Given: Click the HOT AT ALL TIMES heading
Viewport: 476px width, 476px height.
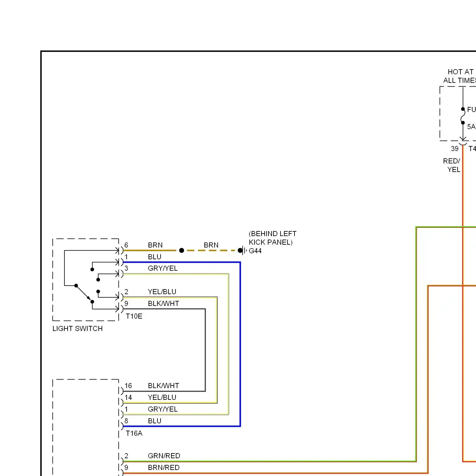Looking at the screenshot, I should [460, 76].
